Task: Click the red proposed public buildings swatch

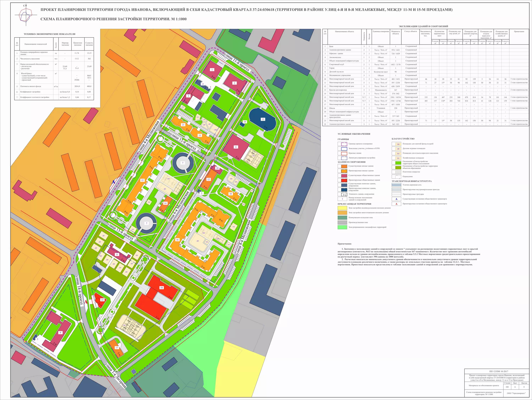Action: coord(342,180)
